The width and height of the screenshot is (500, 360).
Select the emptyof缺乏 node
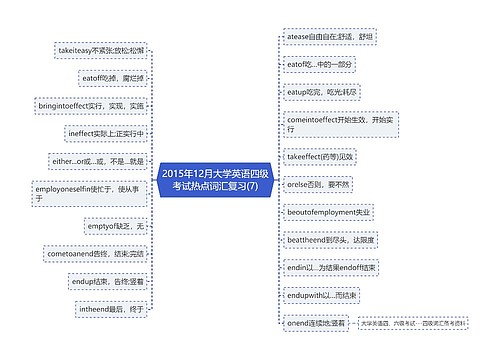click(x=115, y=226)
